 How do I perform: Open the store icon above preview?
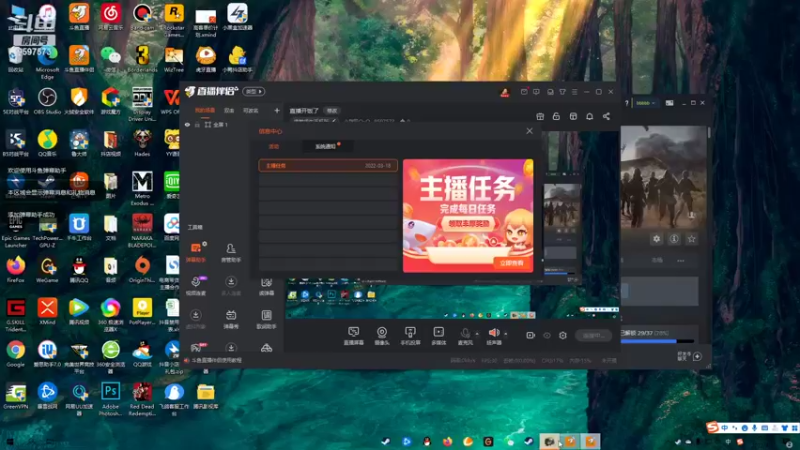coord(573,116)
